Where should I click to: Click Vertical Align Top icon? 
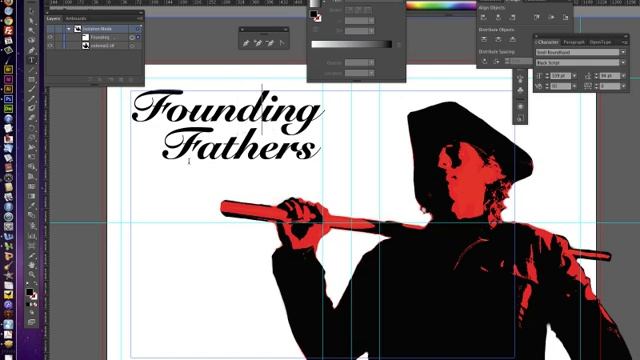click(x=537, y=17)
